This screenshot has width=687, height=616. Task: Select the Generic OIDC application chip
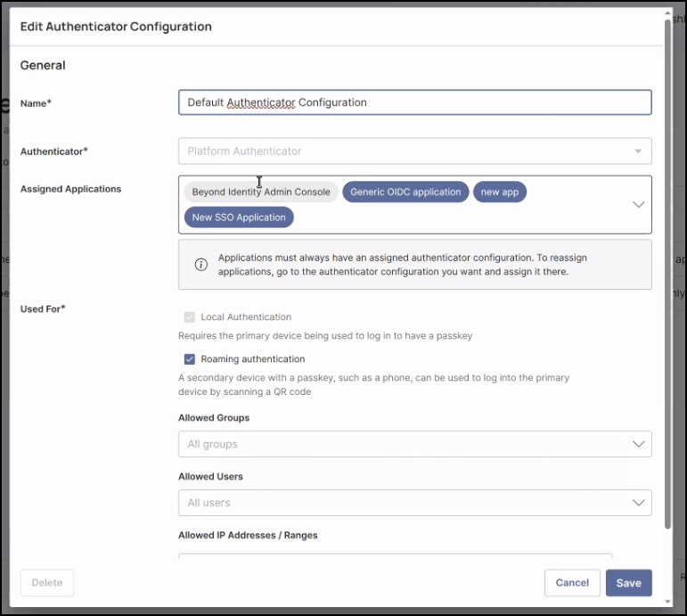click(x=405, y=192)
